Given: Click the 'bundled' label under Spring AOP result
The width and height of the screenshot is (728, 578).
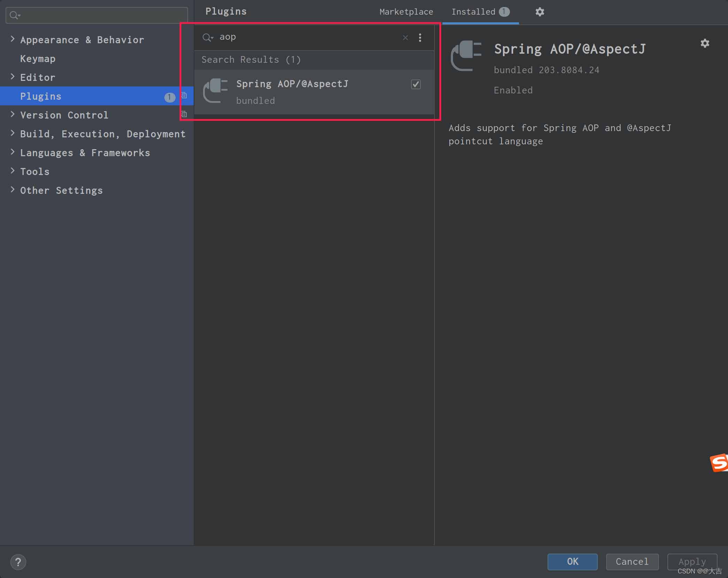Looking at the screenshot, I should click(255, 101).
